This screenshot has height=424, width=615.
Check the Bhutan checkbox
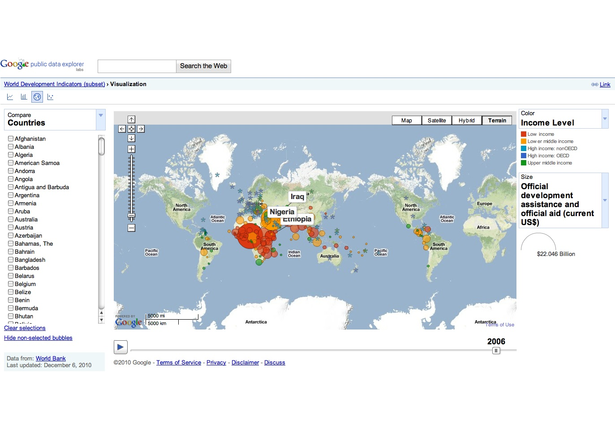pyautogui.click(x=11, y=316)
